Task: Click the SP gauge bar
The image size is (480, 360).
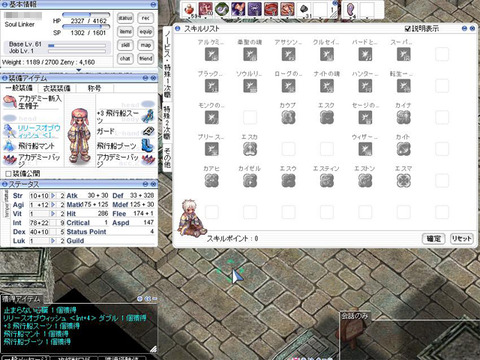Action: point(86,27)
